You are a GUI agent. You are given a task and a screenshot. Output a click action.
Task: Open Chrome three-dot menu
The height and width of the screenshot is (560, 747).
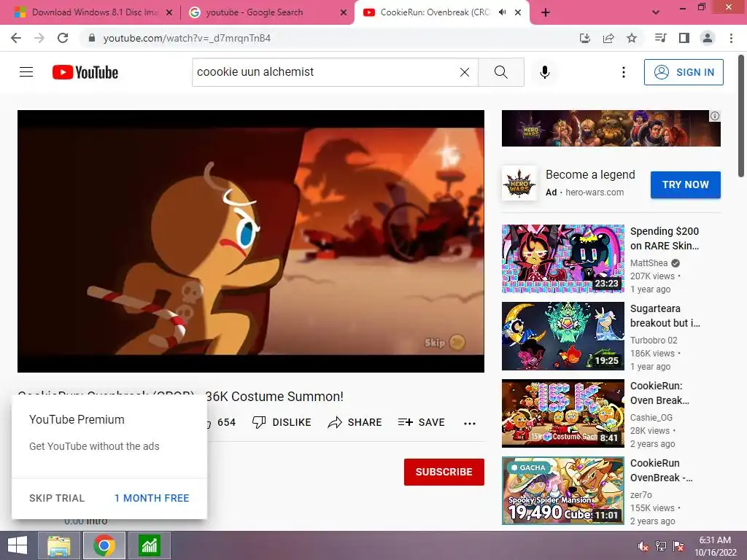point(731,38)
